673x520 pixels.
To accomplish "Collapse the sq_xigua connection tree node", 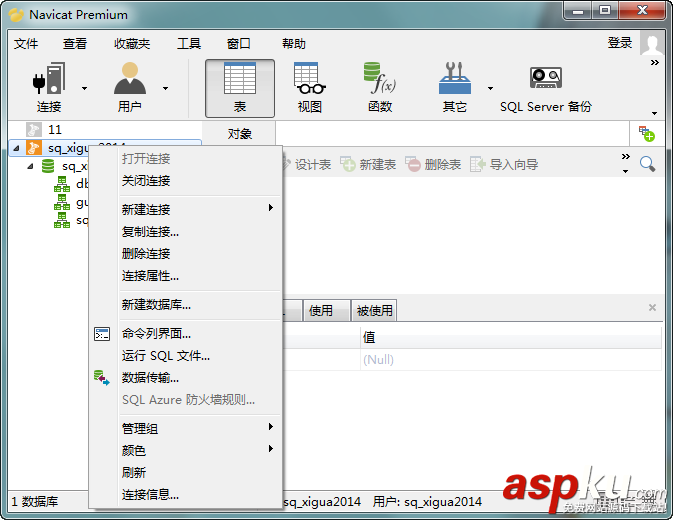I will [x=16, y=148].
